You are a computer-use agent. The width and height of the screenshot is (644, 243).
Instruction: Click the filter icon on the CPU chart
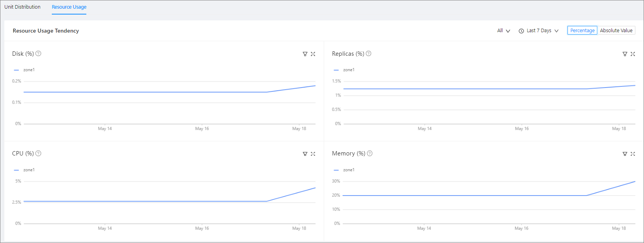[x=305, y=154]
